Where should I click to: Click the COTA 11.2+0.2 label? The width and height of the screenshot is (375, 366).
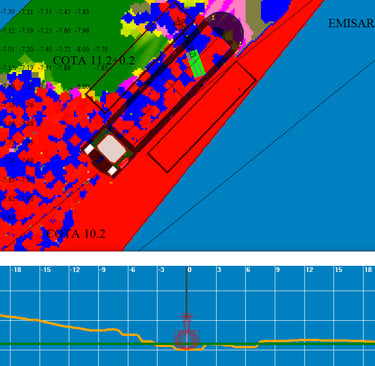click(94, 60)
